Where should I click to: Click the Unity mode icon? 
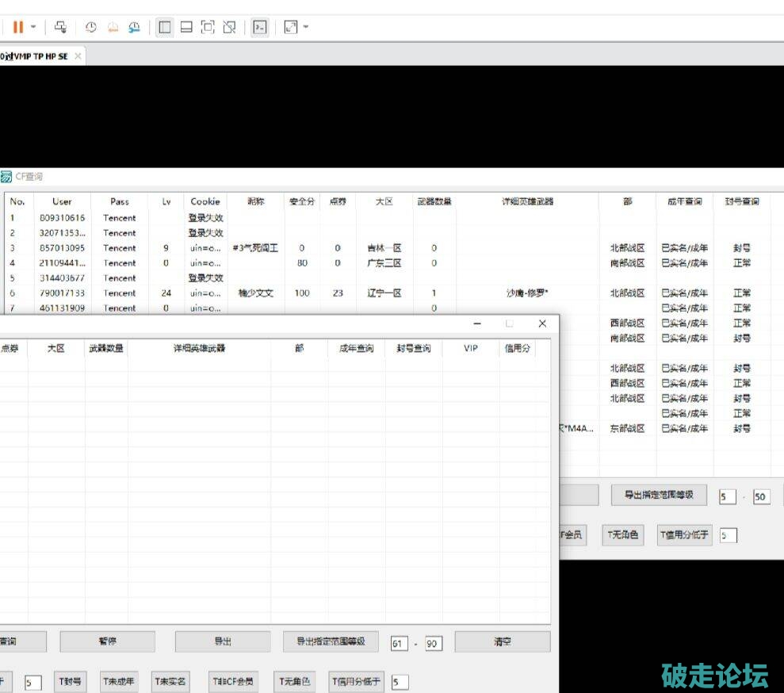(229, 27)
